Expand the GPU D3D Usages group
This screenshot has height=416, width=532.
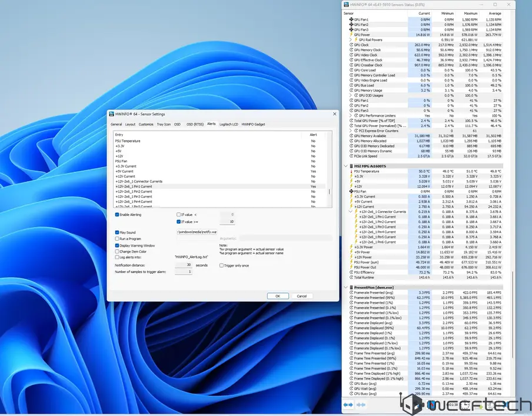click(x=351, y=95)
